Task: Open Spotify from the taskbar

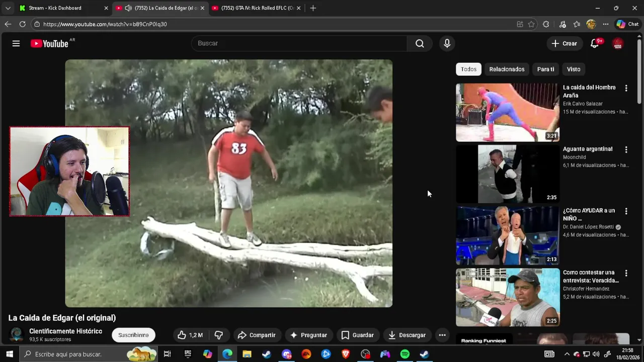Action: coord(405,354)
